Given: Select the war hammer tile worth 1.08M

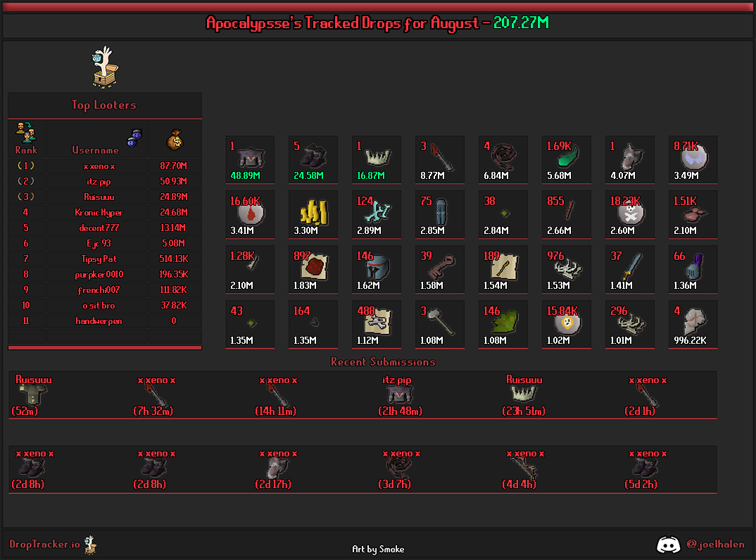Looking at the screenshot, I should point(440,325).
